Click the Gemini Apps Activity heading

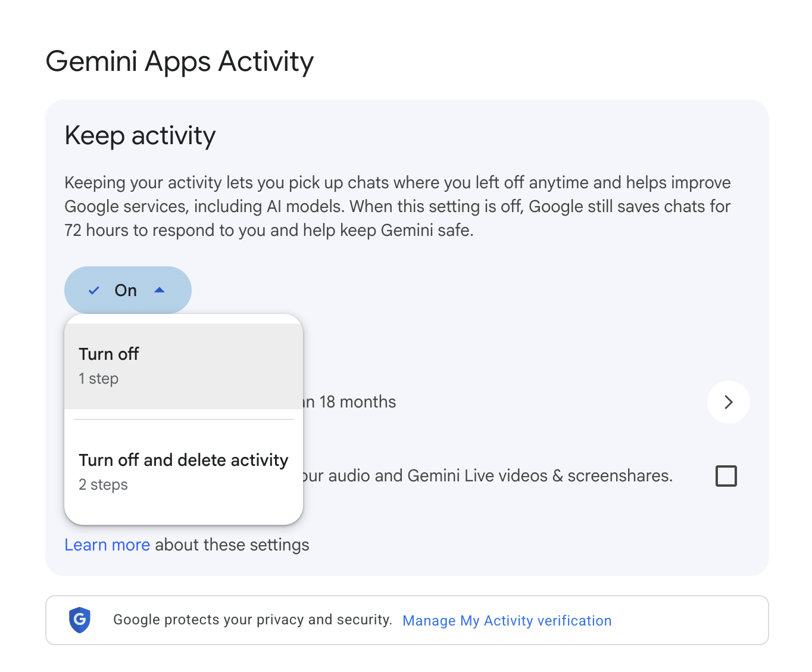click(x=180, y=61)
